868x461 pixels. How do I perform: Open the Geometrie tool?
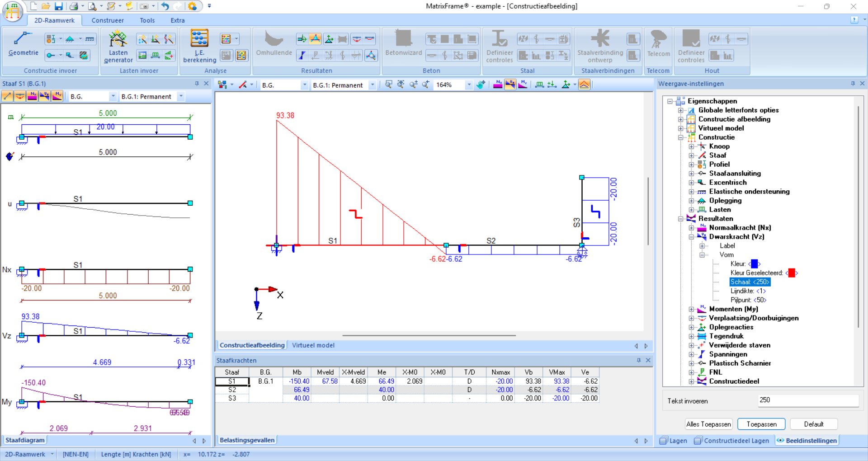23,44
